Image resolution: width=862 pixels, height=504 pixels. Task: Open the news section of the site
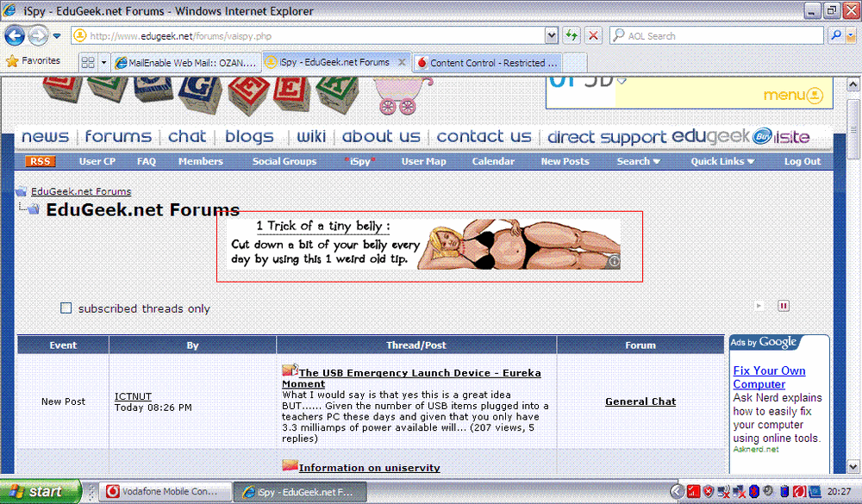45,136
